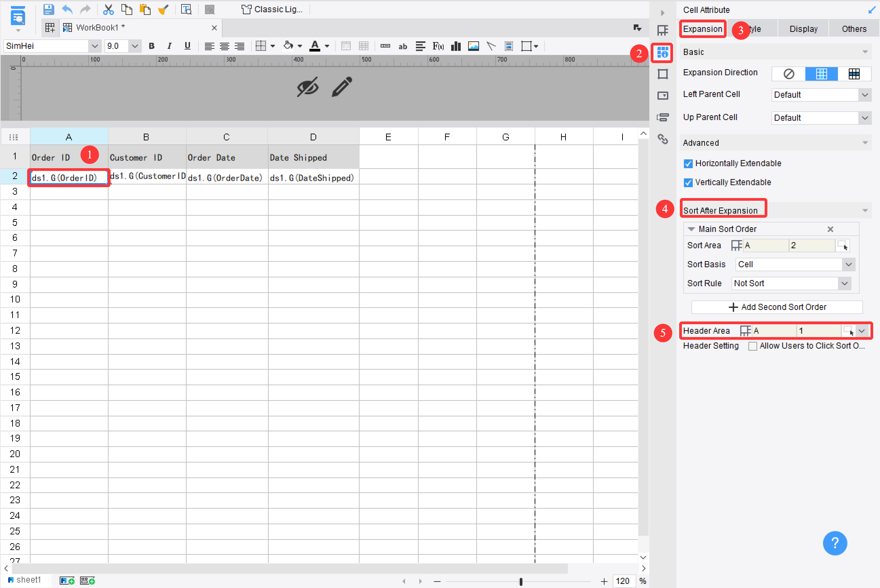Viewport: 880px width, 588px height.
Task: Click the Copy icon
Action: pos(127,9)
